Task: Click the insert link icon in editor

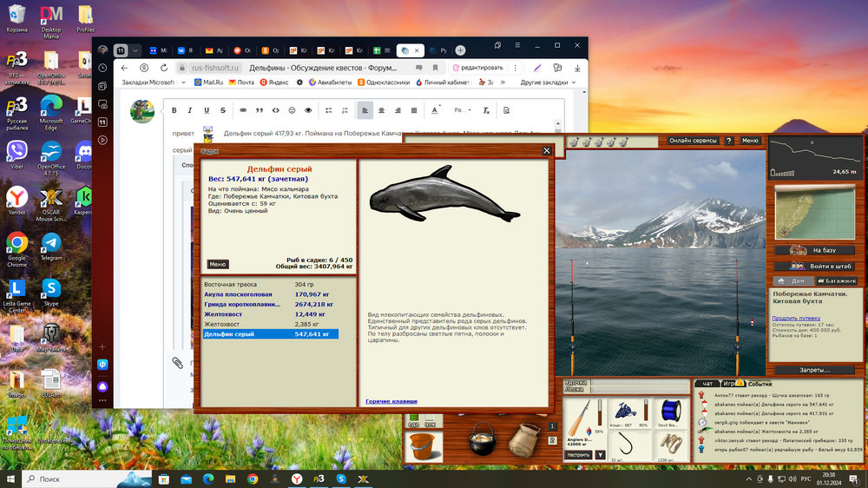Action: pos(242,110)
